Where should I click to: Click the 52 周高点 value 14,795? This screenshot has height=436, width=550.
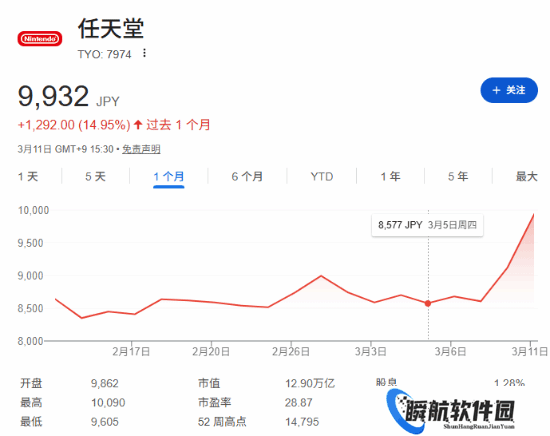302,422
